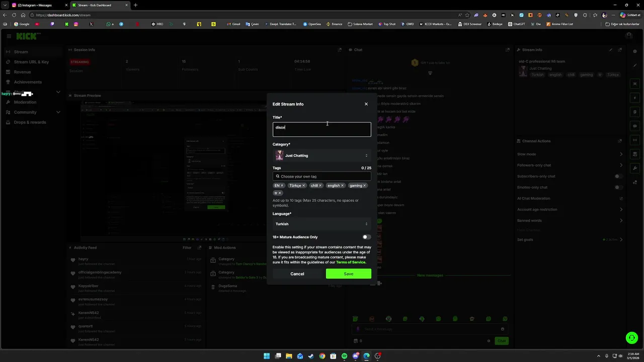Close the Edit Stream Info dialog

point(366,104)
